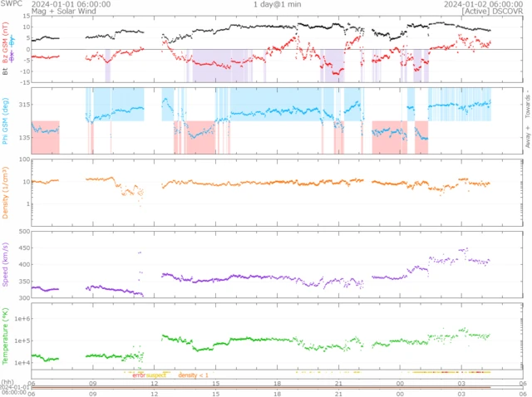Click the 12 hour tick on time axis
The width and height of the screenshot is (532, 397).
click(x=155, y=383)
